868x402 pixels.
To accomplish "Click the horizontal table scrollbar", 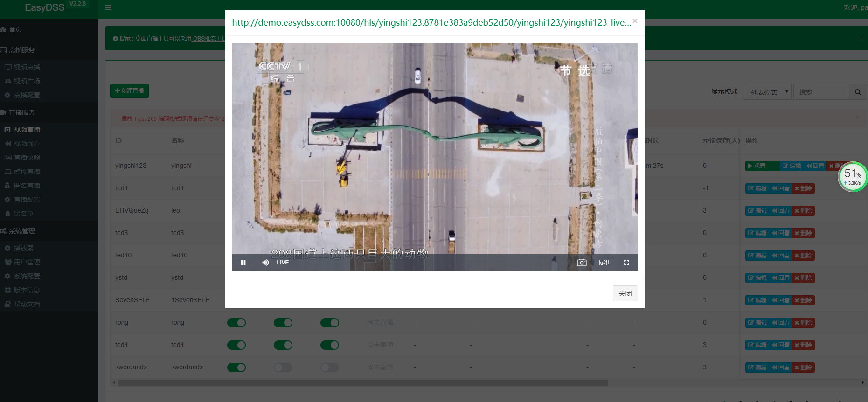I will 363,383.
